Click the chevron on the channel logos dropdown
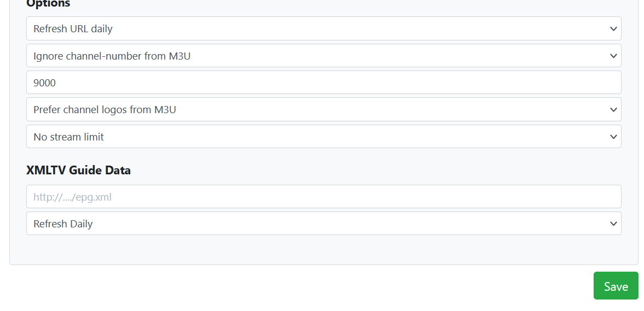Viewport: 644px width, 311px height. [613, 109]
